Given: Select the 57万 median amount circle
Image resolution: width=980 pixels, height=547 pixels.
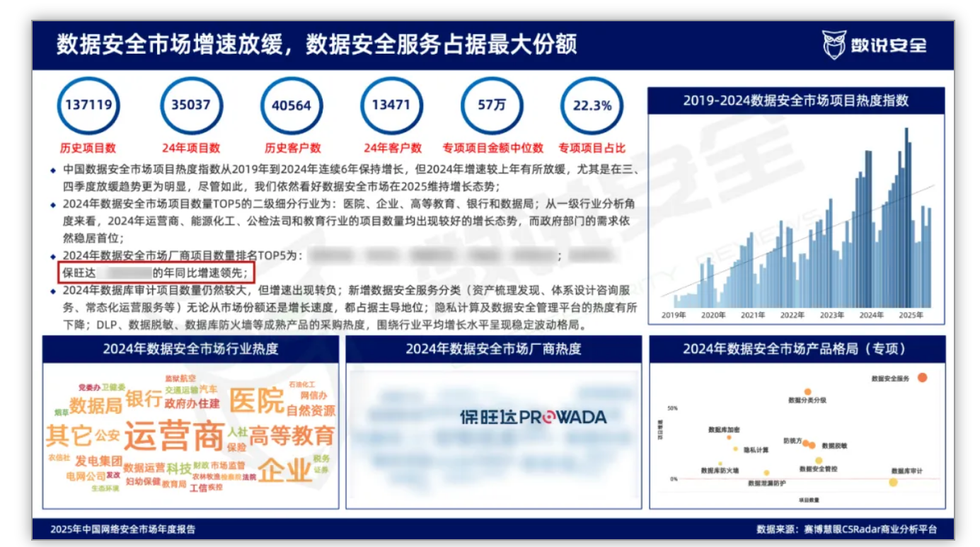Looking at the screenshot, I should coord(492,105).
